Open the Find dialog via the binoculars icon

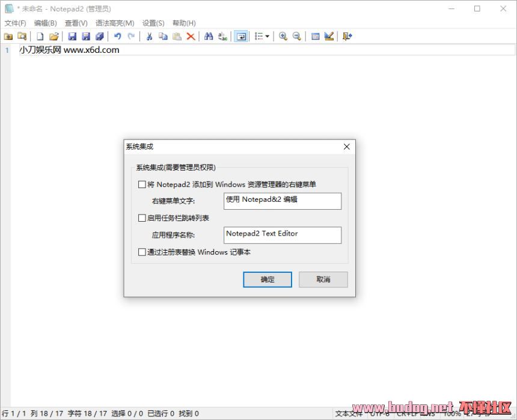point(208,36)
